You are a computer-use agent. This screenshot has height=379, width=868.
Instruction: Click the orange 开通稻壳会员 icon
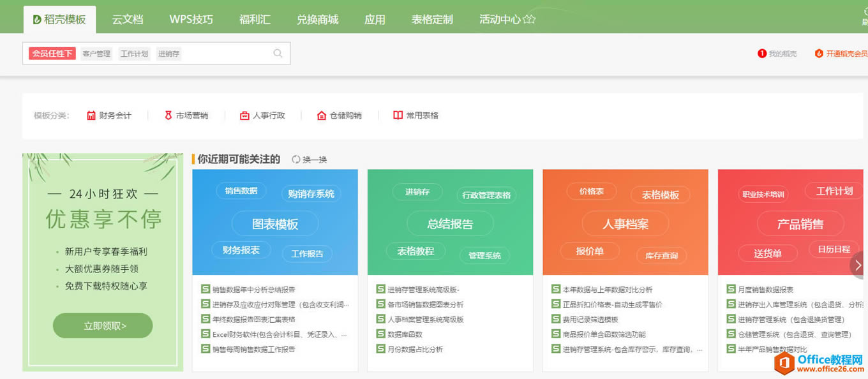[819, 54]
